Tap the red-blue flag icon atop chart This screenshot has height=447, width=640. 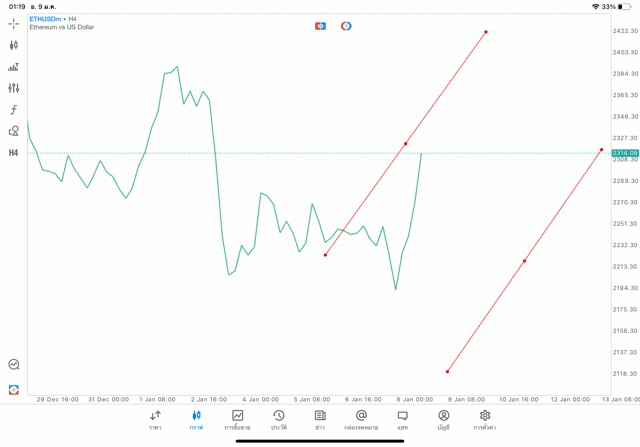point(321,26)
